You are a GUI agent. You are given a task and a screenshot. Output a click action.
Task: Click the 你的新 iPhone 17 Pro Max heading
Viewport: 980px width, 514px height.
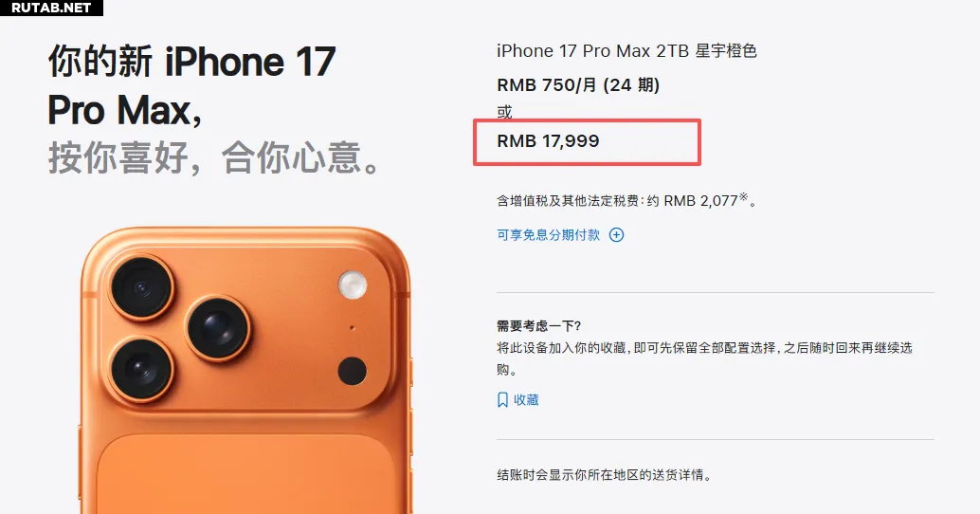tap(191, 85)
